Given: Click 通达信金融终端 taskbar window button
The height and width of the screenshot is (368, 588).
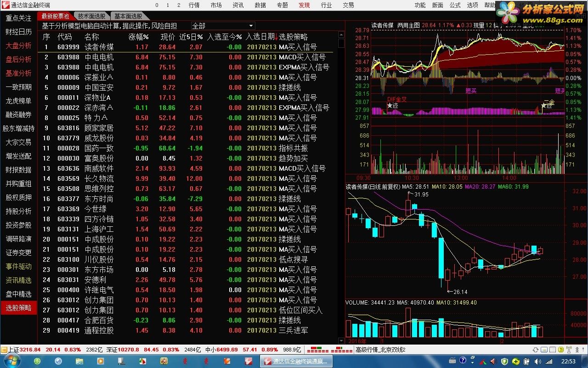Looking at the screenshot, I should click(x=296, y=361).
